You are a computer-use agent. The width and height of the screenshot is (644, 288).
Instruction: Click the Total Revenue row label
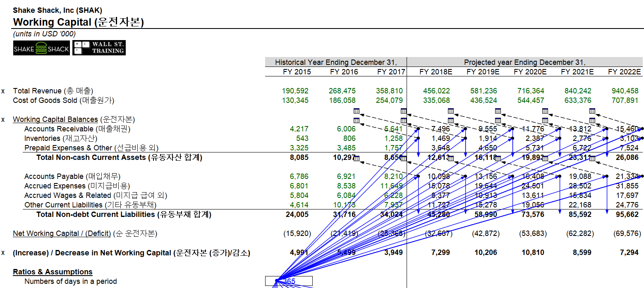(x=53, y=91)
